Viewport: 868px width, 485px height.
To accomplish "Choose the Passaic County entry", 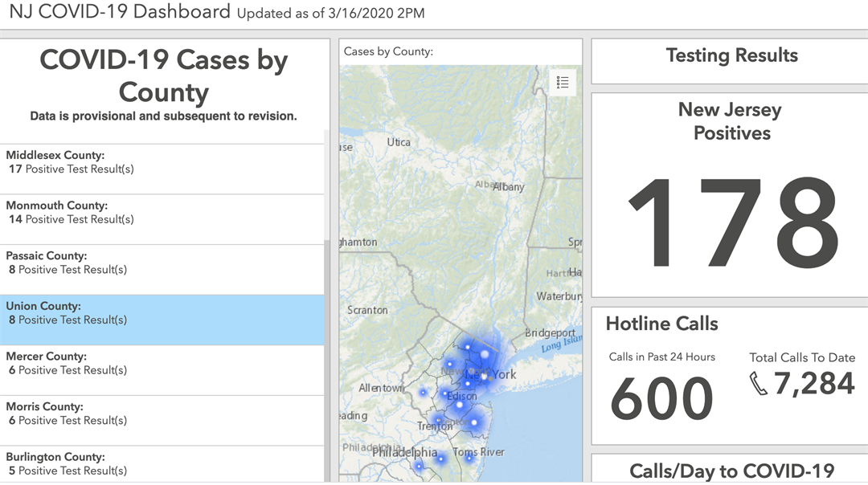I will [162, 270].
